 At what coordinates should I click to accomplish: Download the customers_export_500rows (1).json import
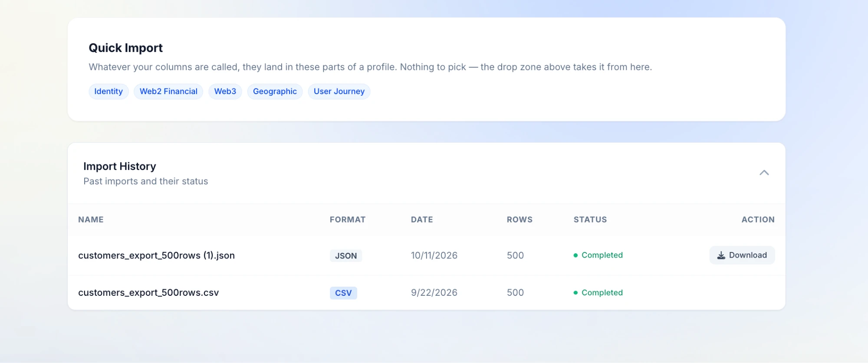742,255
